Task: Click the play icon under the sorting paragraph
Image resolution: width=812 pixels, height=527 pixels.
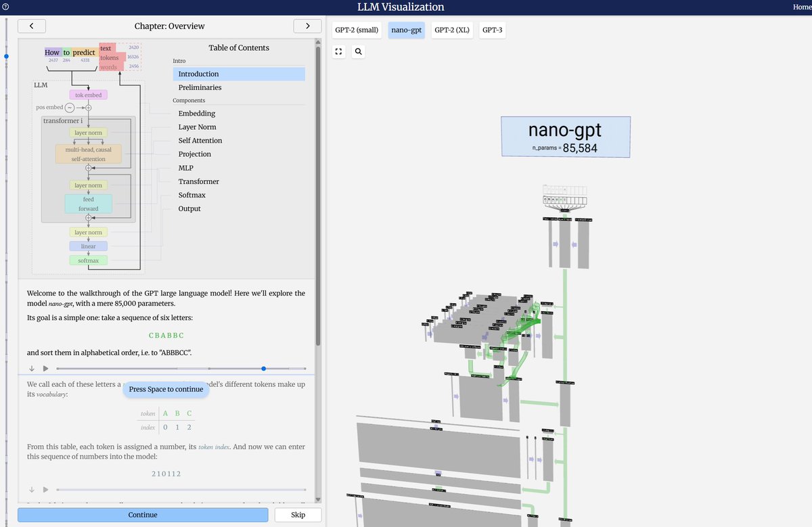Action: (x=45, y=369)
